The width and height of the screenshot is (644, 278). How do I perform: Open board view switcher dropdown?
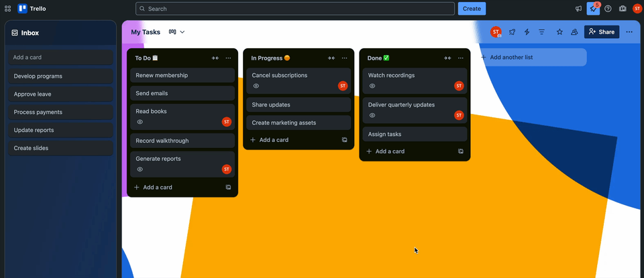tap(177, 32)
